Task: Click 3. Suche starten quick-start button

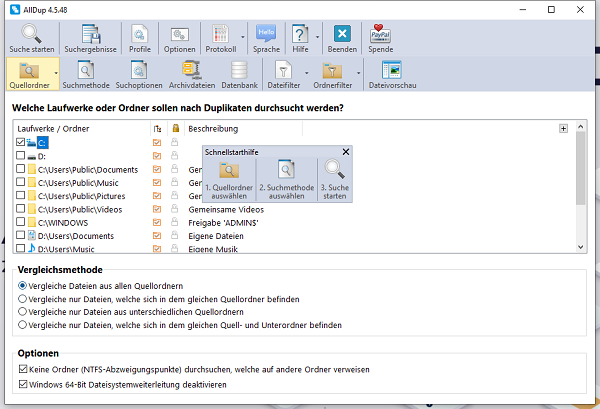Action: [x=335, y=180]
